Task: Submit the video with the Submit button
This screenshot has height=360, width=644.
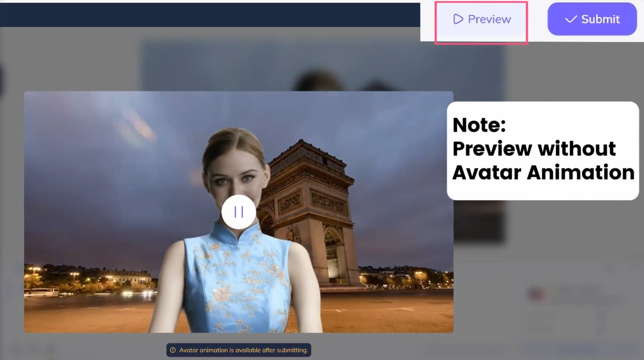Action: (592, 19)
